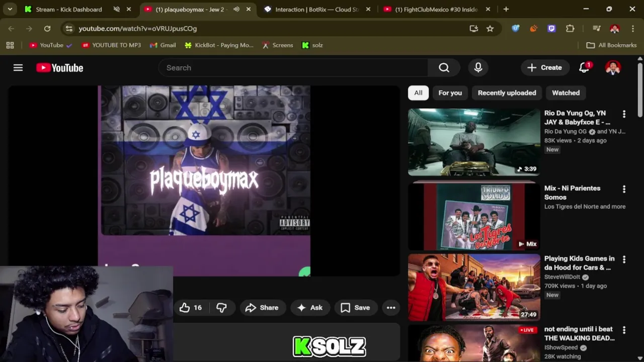The width and height of the screenshot is (644, 362).
Task: Open the YouTube account avatar menu
Action: click(x=613, y=68)
